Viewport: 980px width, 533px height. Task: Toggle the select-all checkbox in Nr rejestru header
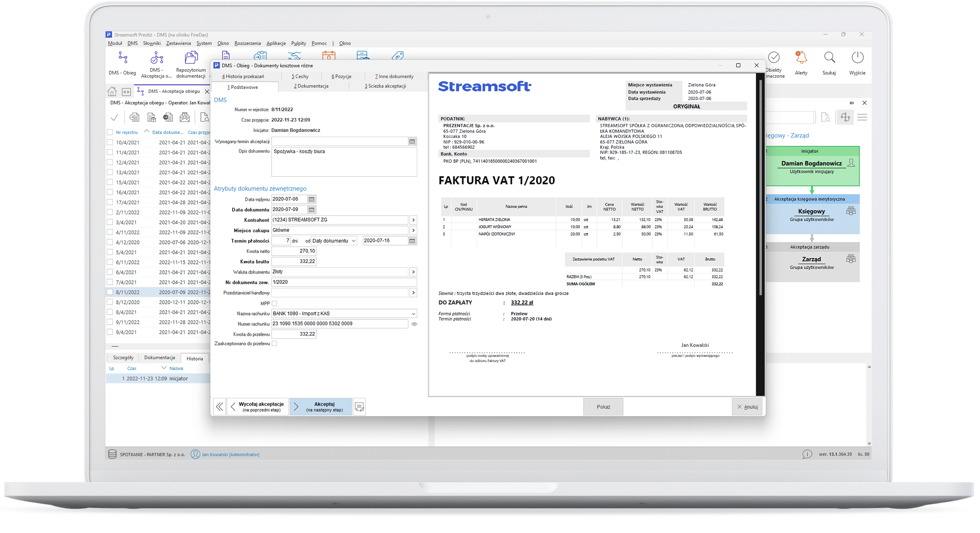(110, 132)
